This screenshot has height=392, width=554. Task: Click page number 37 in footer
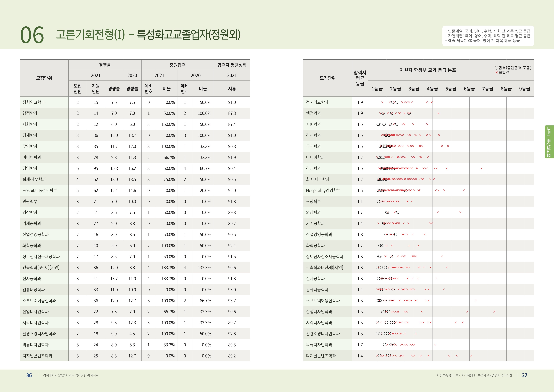pos(524,375)
